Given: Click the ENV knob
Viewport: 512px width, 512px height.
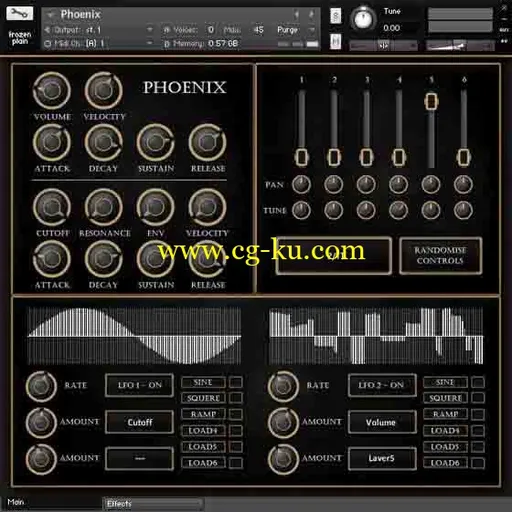Looking at the screenshot, I should 156,207.
